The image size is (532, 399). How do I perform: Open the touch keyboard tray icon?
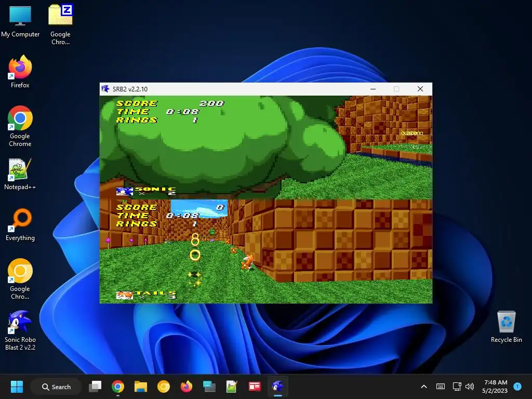click(x=441, y=387)
